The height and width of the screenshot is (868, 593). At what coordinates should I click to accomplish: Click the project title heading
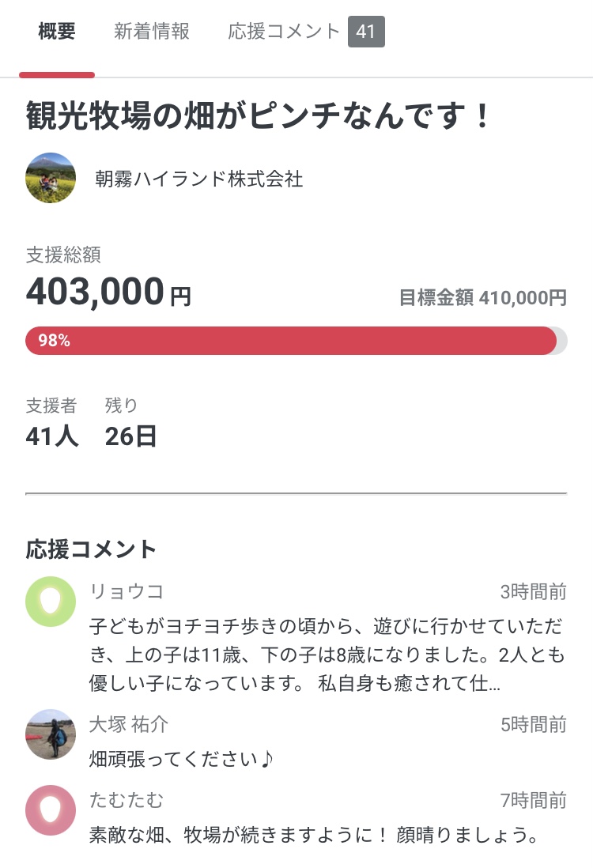click(x=259, y=116)
